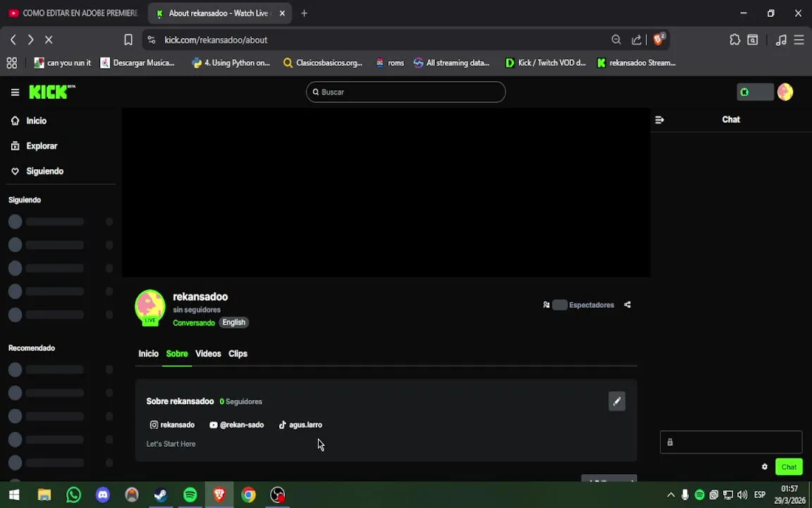Switch to the Sobre channel tab
Image resolution: width=812 pixels, height=508 pixels.
tap(177, 353)
